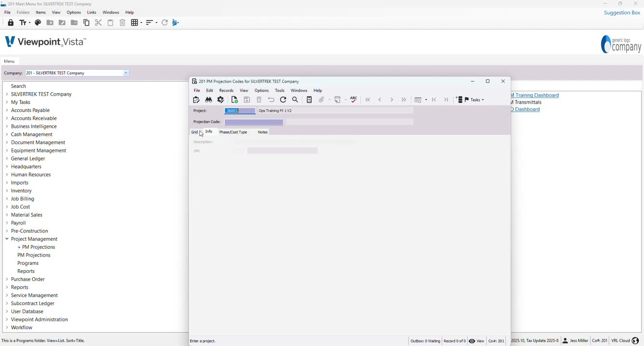Viewport: 644px width, 346px height.
Task: Open the Training Dashboard link
Action: point(535,95)
